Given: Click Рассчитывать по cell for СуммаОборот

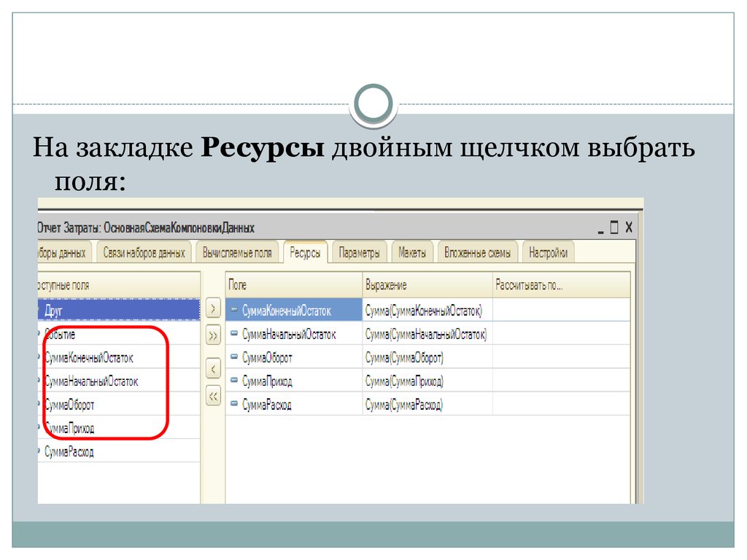Looking at the screenshot, I should click(561, 357).
